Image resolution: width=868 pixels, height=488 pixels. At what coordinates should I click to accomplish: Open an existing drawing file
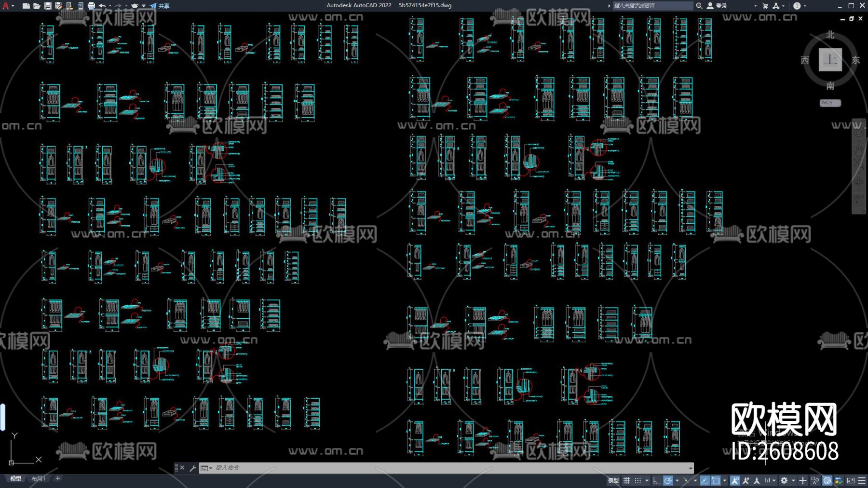(37, 6)
